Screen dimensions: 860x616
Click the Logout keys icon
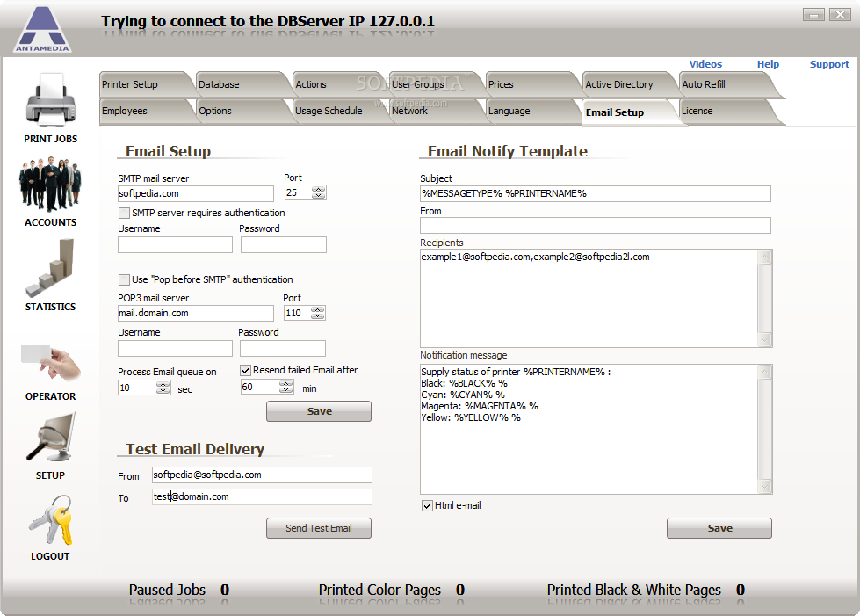(50, 520)
